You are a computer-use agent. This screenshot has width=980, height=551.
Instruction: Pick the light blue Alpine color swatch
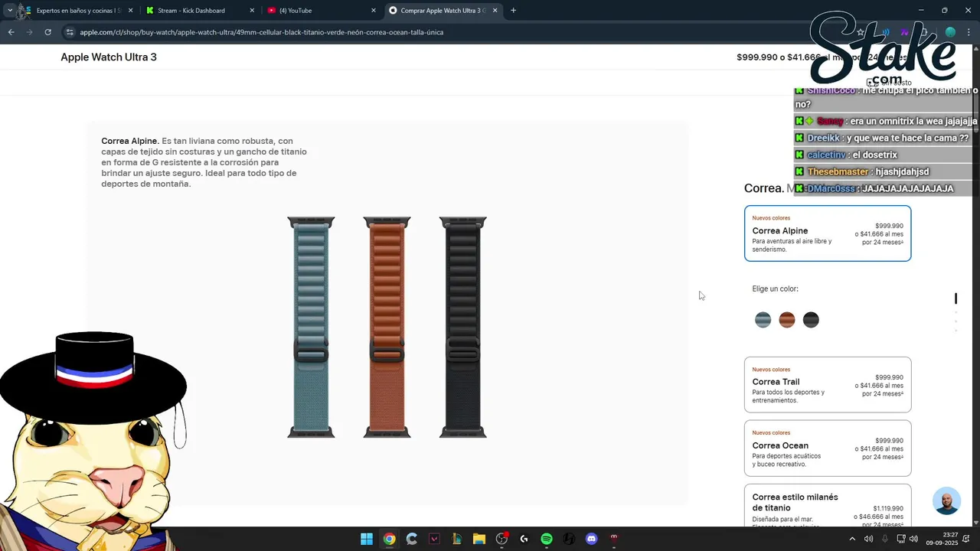tap(763, 320)
